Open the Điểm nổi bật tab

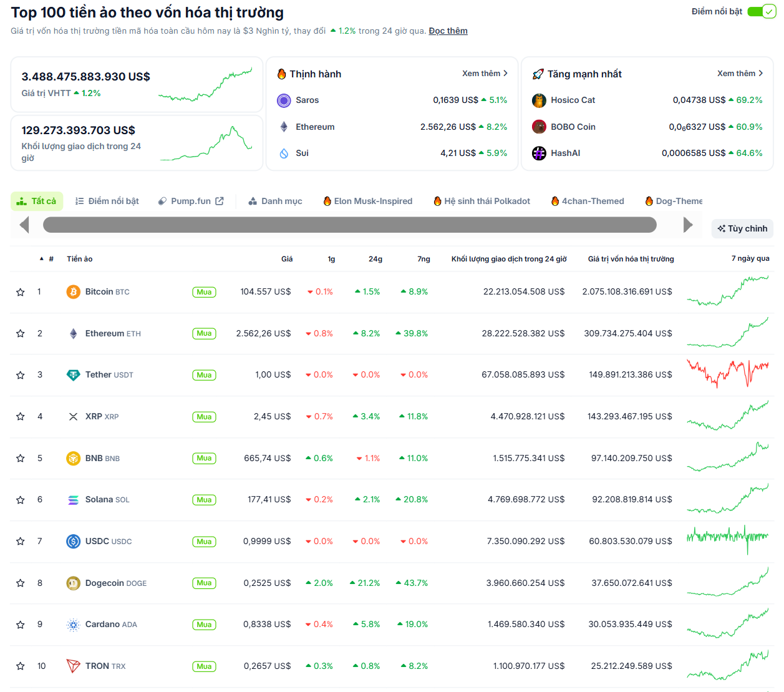point(107,201)
